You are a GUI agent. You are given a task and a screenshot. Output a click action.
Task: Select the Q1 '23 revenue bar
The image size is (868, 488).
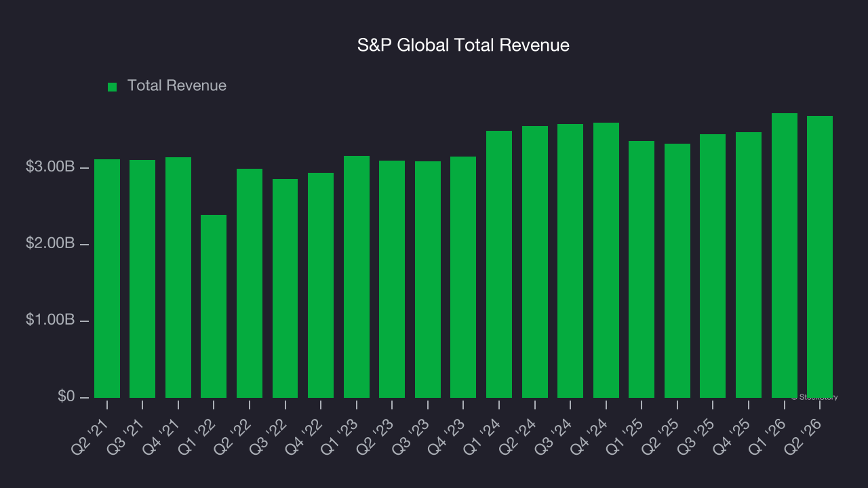[357, 277]
